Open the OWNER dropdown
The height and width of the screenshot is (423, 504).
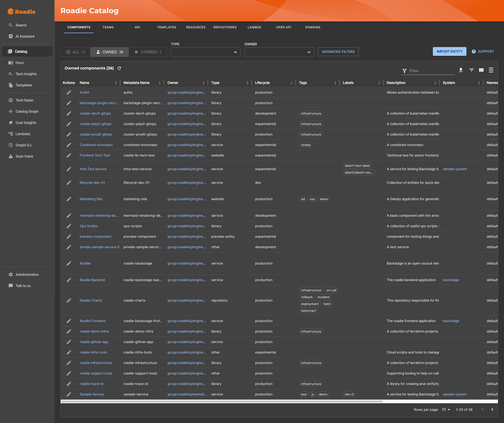279,52
